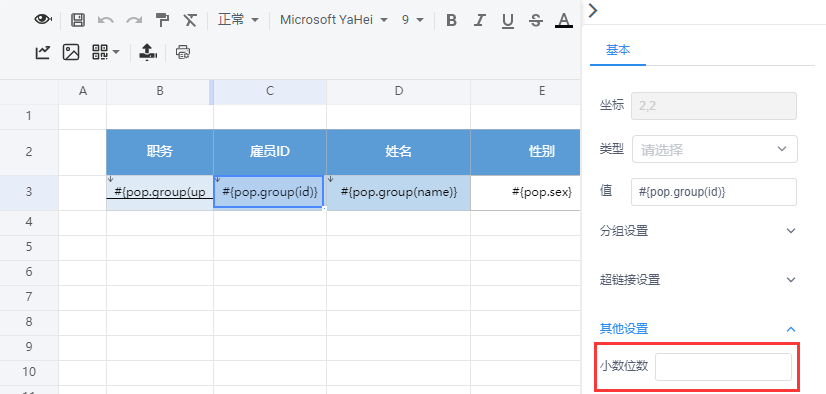This screenshot has width=826, height=394.
Task: Pick the font color A button
Action: 564,20
